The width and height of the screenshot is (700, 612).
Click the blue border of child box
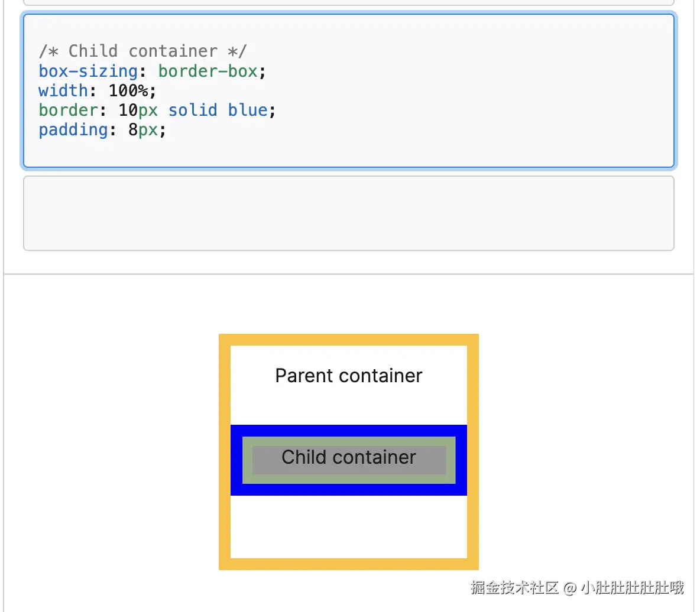(349, 431)
